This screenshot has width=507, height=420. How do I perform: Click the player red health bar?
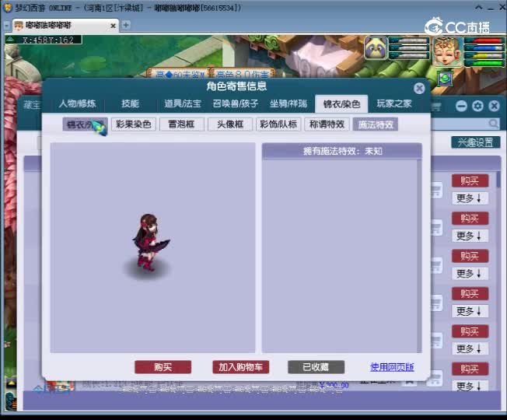(484, 40)
